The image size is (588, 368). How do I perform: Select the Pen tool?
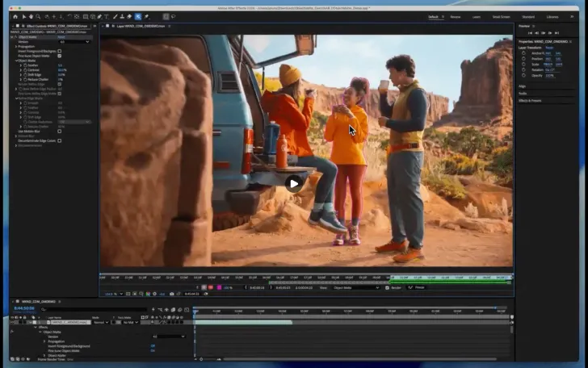[x=99, y=16]
